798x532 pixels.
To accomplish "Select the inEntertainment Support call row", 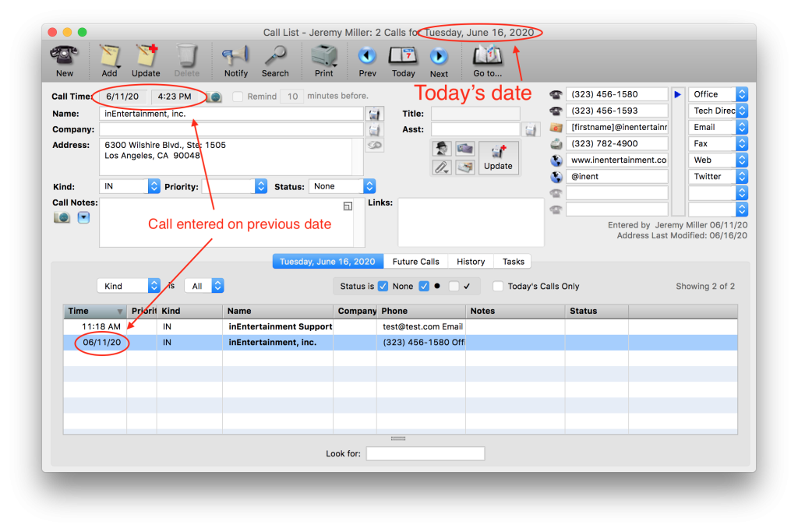I will [x=400, y=326].
